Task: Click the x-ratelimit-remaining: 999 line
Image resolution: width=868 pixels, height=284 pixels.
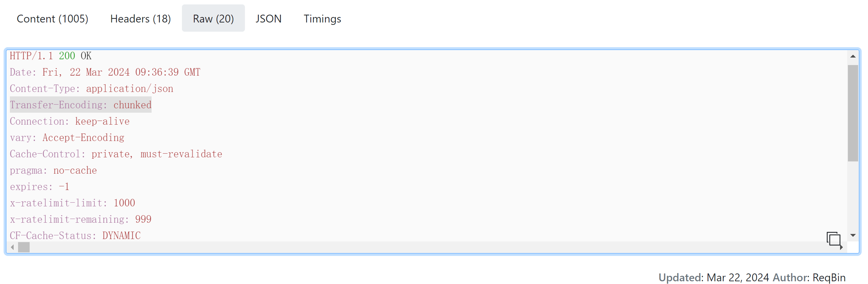Action: coord(80,219)
